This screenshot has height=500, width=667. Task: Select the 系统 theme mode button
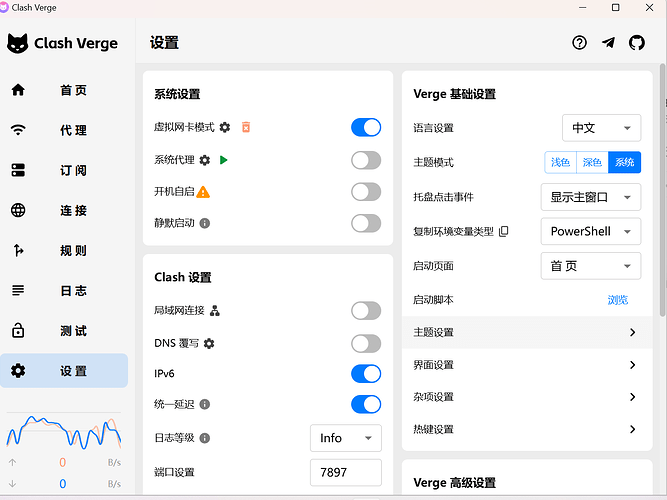coord(624,162)
